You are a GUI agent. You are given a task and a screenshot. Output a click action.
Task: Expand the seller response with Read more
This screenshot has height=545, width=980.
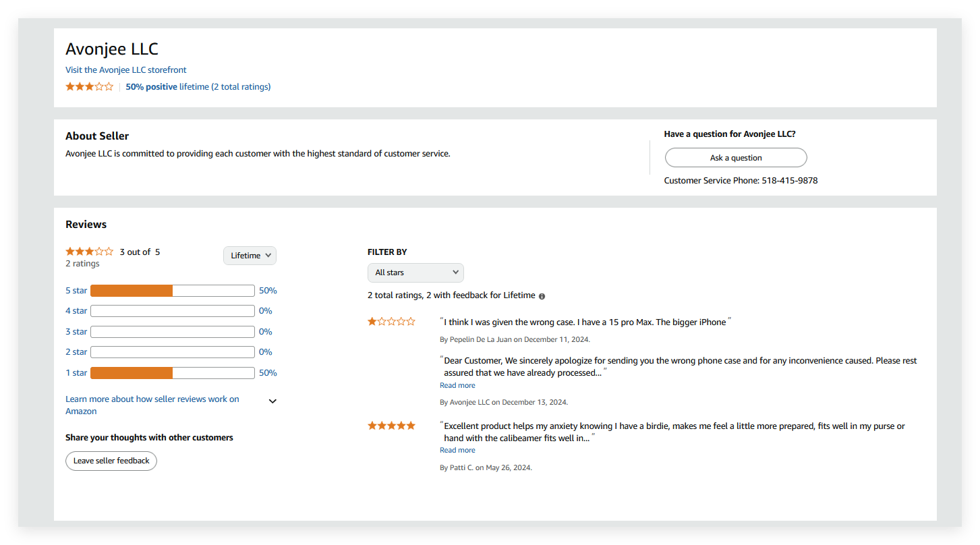click(x=457, y=386)
